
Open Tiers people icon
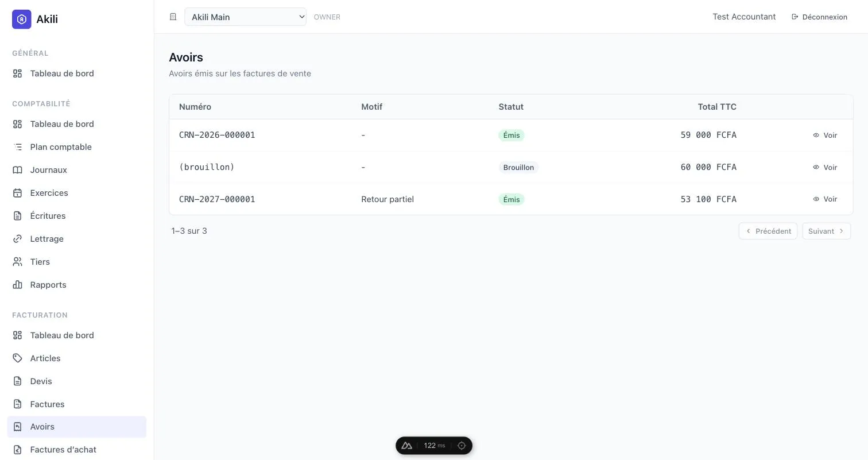click(18, 262)
